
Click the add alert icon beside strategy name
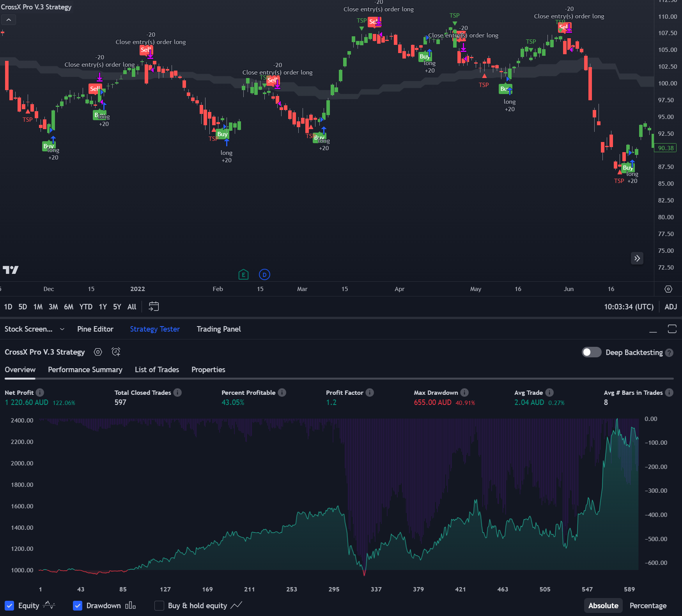click(x=116, y=352)
